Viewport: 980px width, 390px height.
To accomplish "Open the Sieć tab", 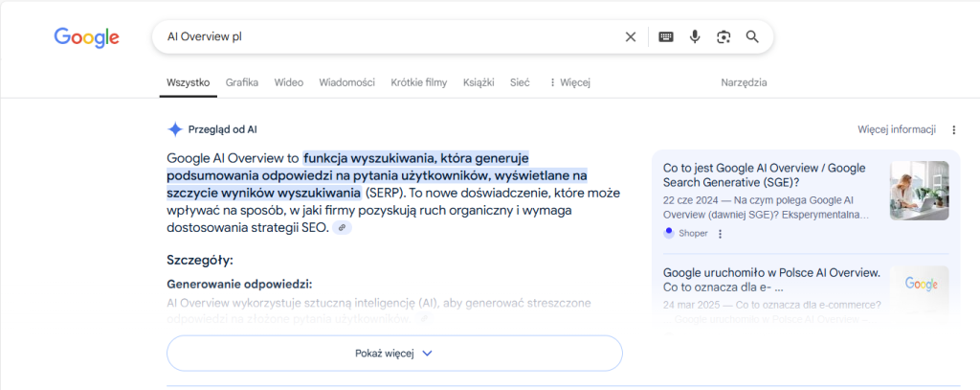I will 520,82.
